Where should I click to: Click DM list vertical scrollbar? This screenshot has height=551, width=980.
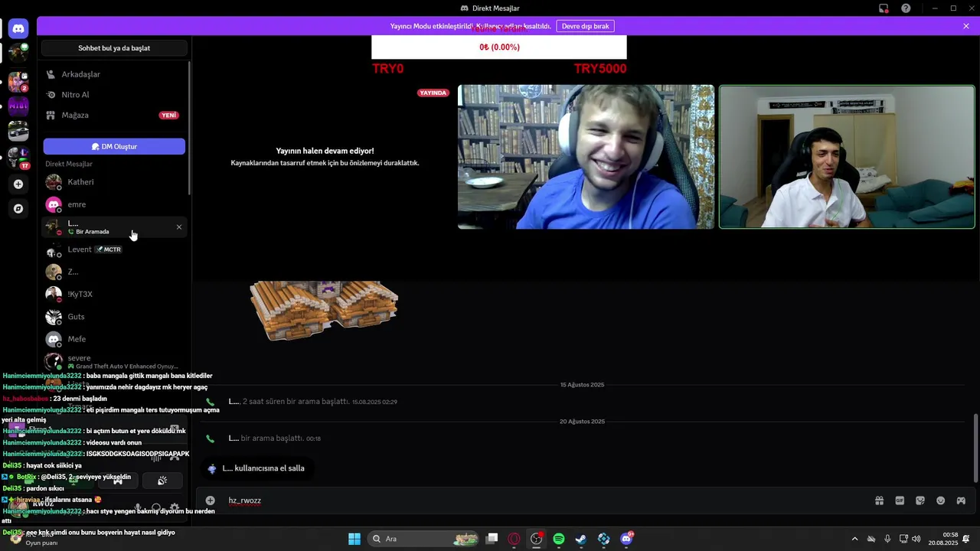tap(189, 128)
